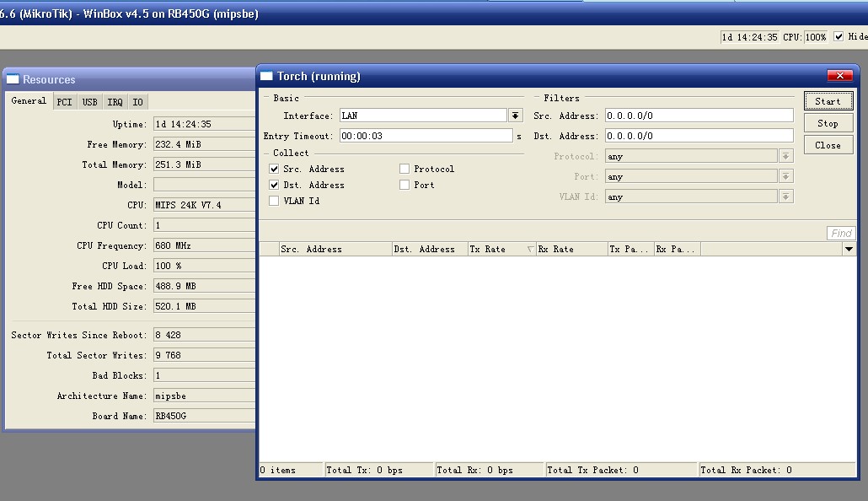Click the Total Tx Packet: 0 status
This screenshot has height=501, width=868.
point(621,470)
